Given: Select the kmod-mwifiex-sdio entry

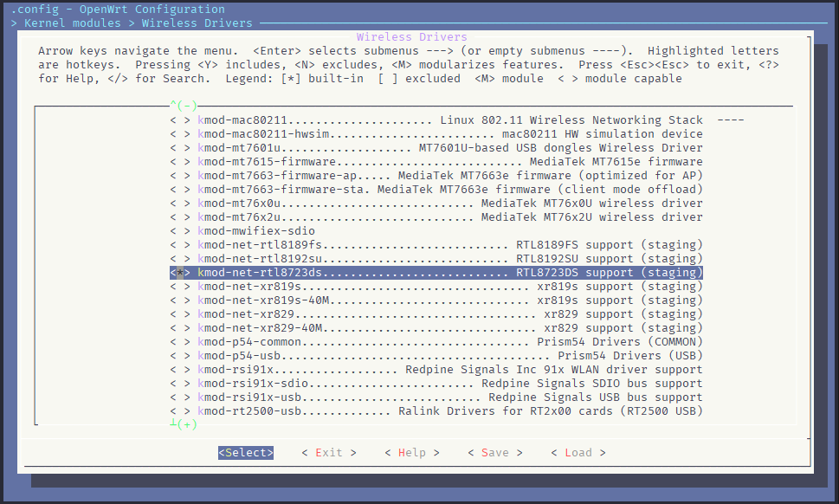Looking at the screenshot, I should tap(256, 231).
